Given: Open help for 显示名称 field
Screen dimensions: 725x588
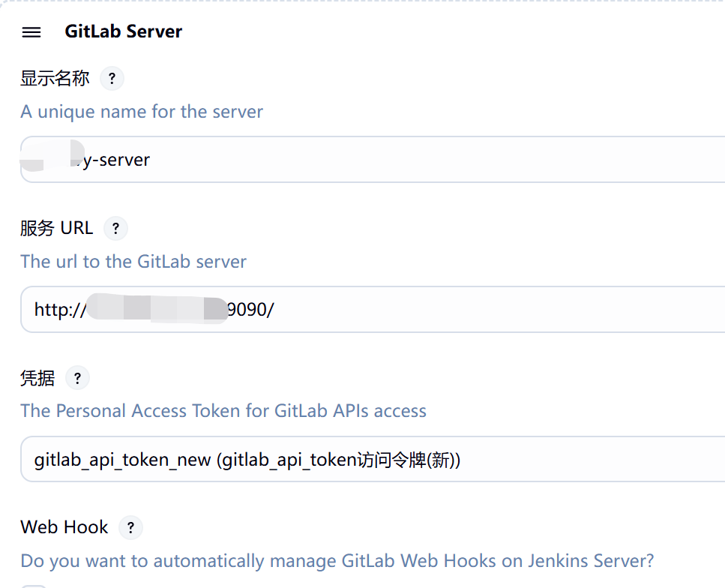Looking at the screenshot, I should pyautogui.click(x=112, y=79).
